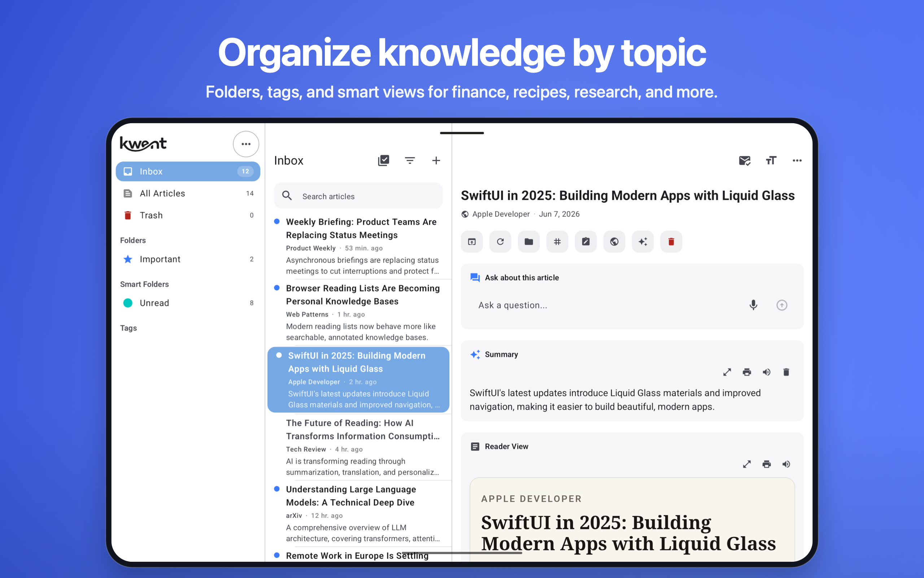The height and width of the screenshot is (578, 924).
Task: Open the Unread smart folder
Action: 188,303
